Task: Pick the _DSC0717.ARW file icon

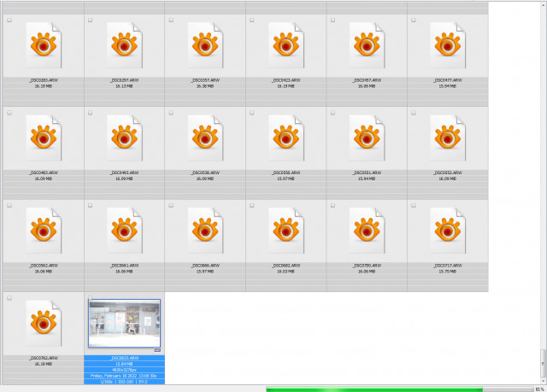Action: [x=448, y=231]
